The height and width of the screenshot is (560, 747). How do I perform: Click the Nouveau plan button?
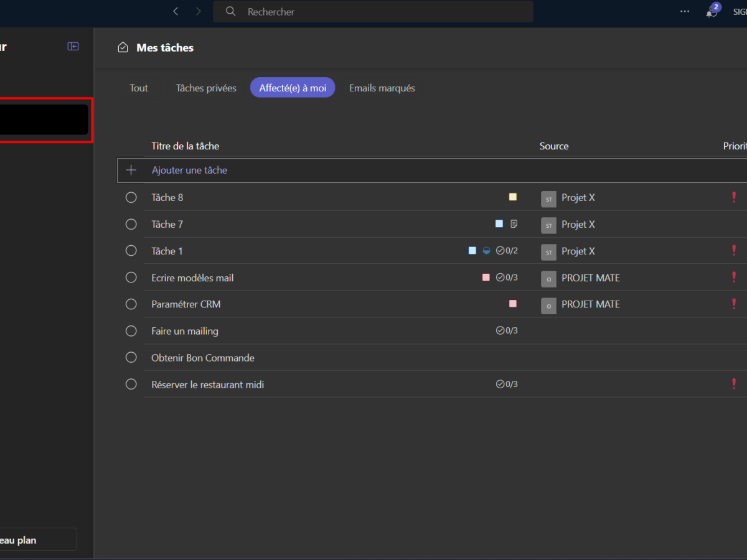pos(37,540)
